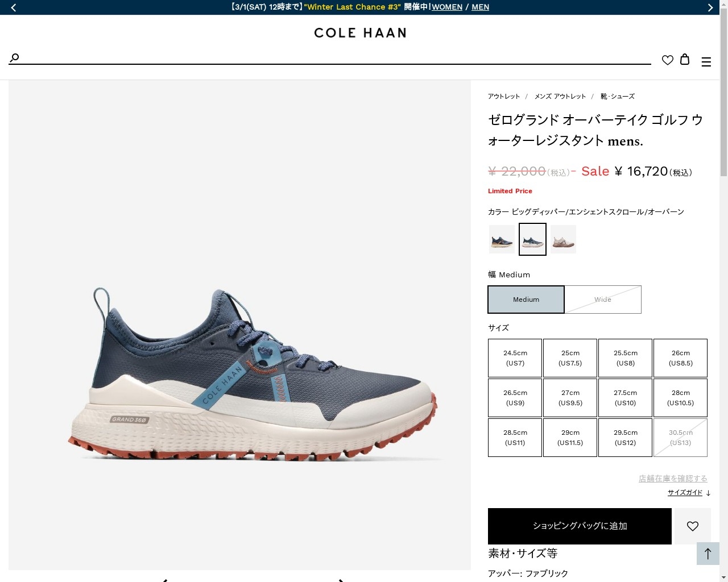This screenshot has width=728, height=582.
Task: Open the wishlist heart in header
Action: click(x=668, y=60)
